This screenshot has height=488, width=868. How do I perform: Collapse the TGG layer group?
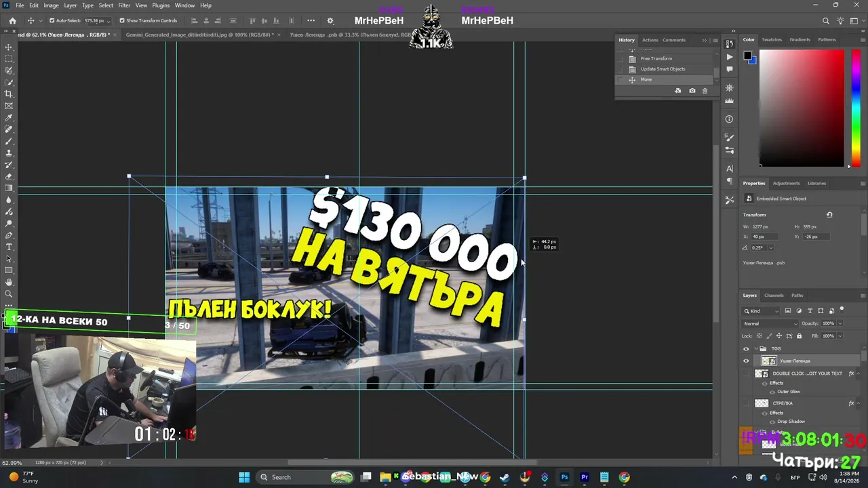click(x=755, y=348)
